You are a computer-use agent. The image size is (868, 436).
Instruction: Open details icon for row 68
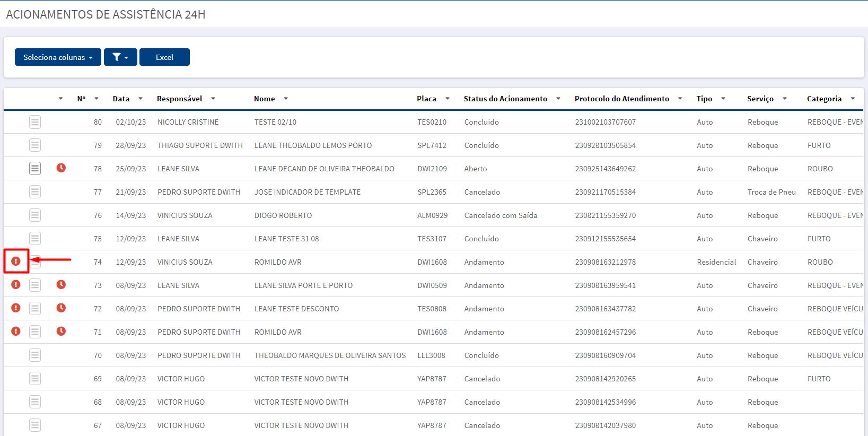[x=35, y=402]
